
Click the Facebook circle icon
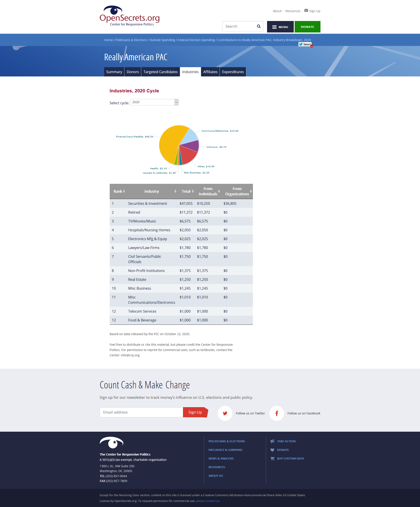click(277, 413)
